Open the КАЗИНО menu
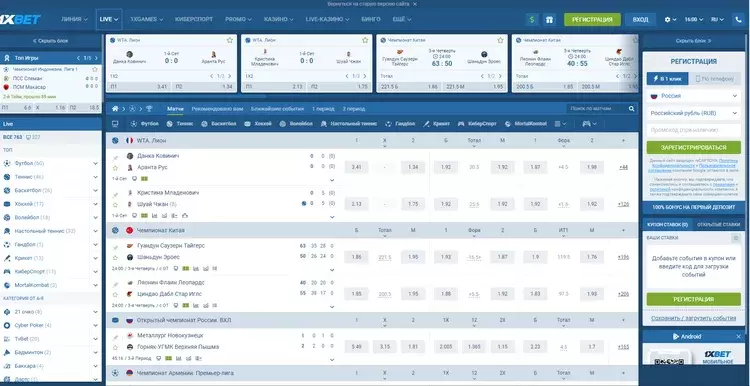This screenshot has width=750, height=386. [279, 20]
